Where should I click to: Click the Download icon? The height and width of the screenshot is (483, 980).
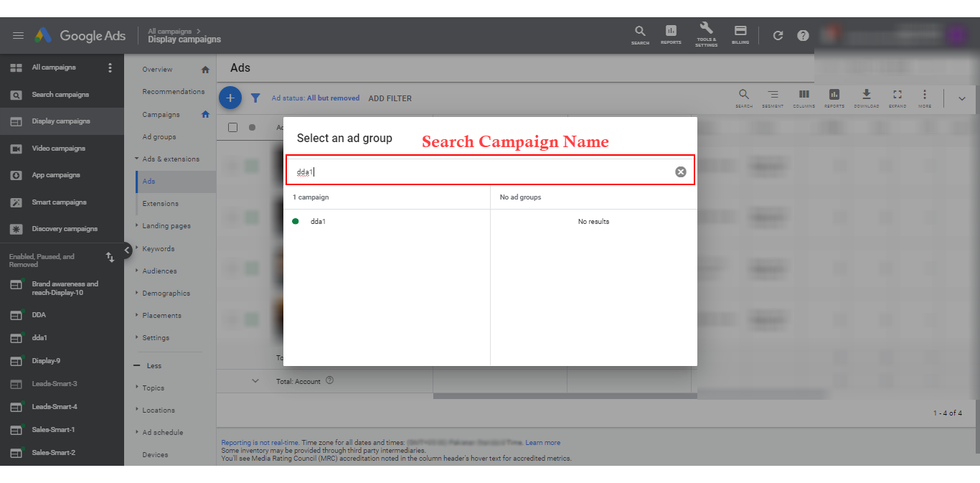tap(866, 98)
